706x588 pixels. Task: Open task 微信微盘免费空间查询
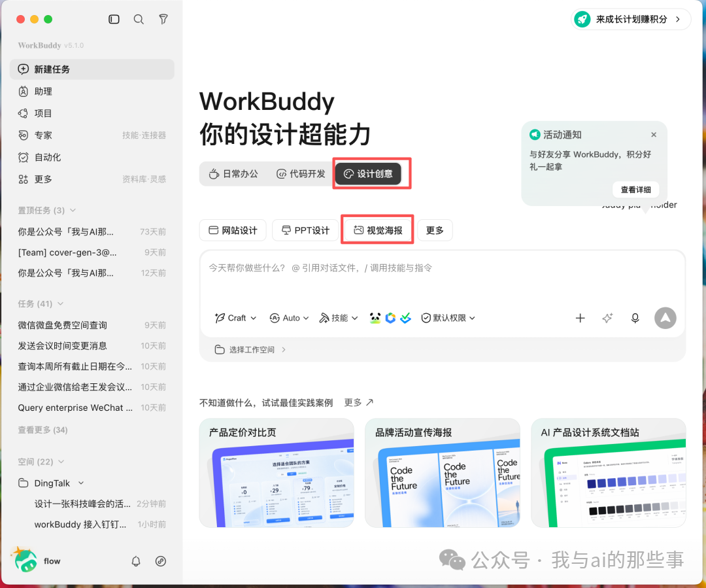pos(92,325)
